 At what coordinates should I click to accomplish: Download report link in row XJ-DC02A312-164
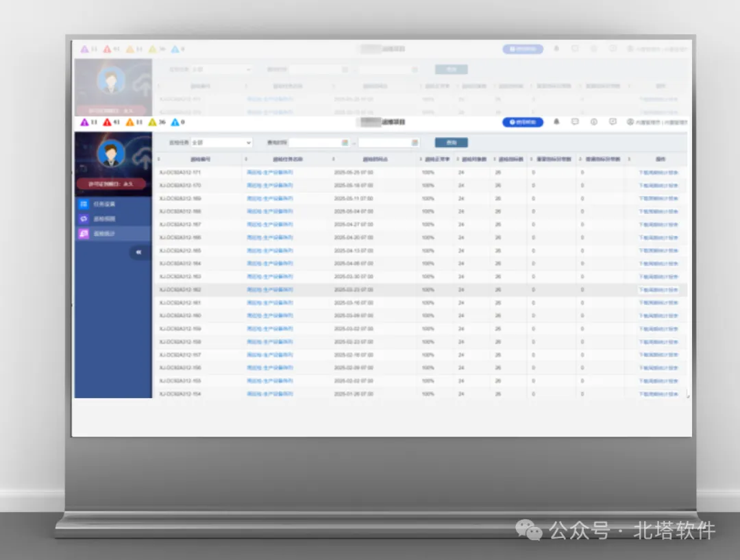click(658, 263)
